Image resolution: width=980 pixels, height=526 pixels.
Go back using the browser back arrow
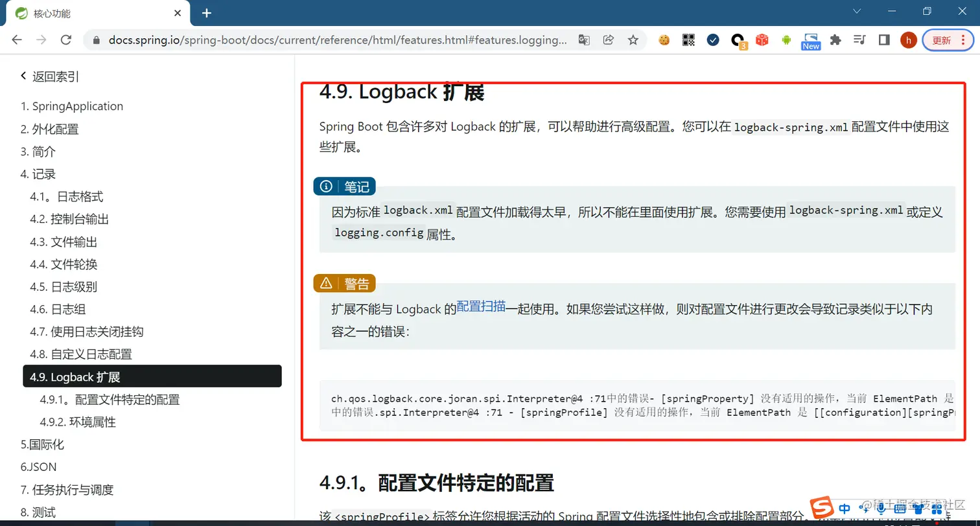(17, 40)
